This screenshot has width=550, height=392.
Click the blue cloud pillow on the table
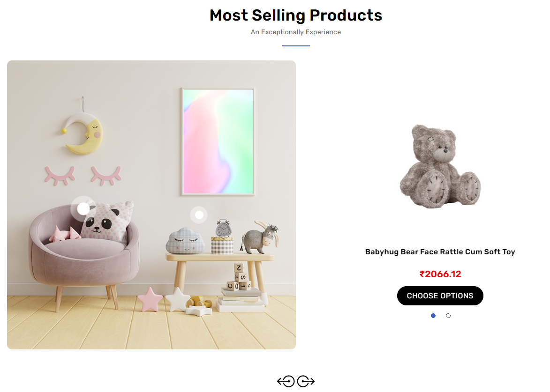click(x=185, y=240)
